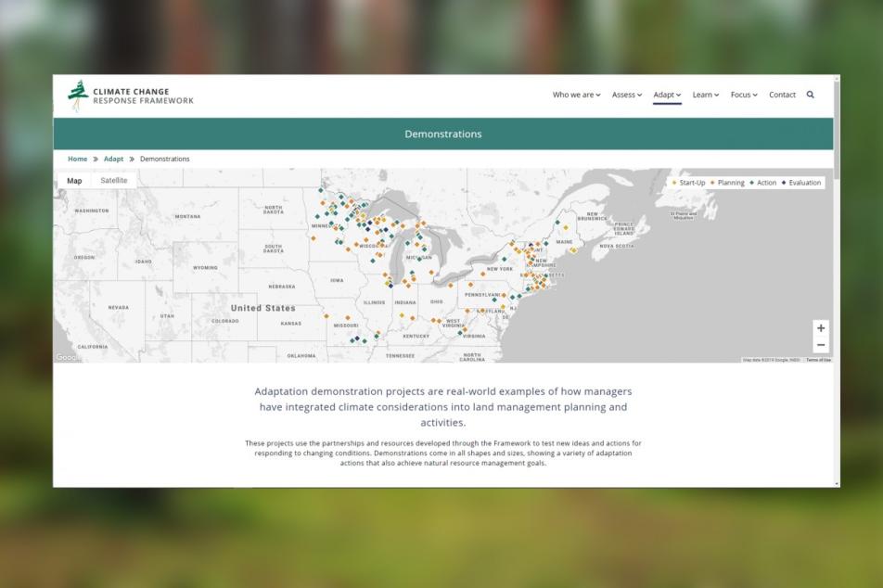The image size is (883, 588).
Task: Switch map view to Map
Action: [74, 181]
